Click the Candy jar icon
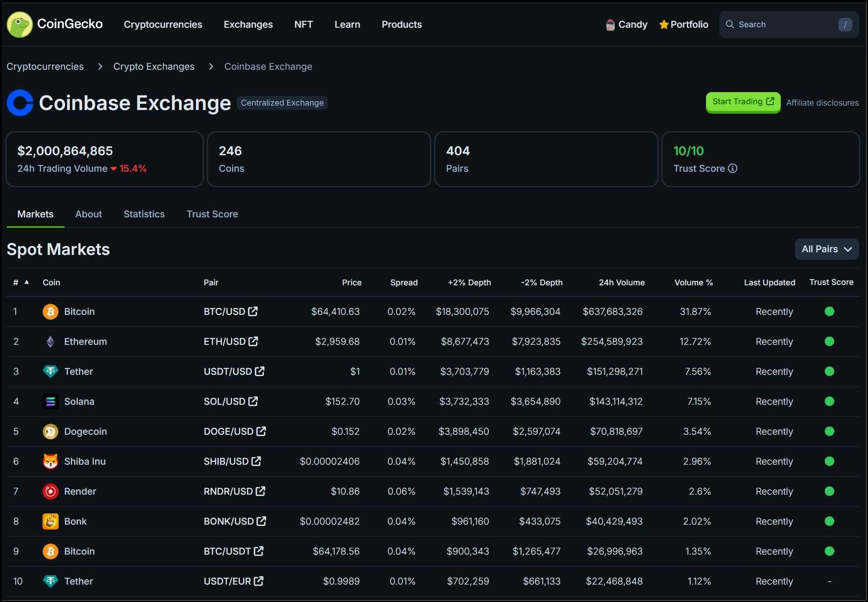Screen dimensions: 868x602 pyautogui.click(x=610, y=25)
